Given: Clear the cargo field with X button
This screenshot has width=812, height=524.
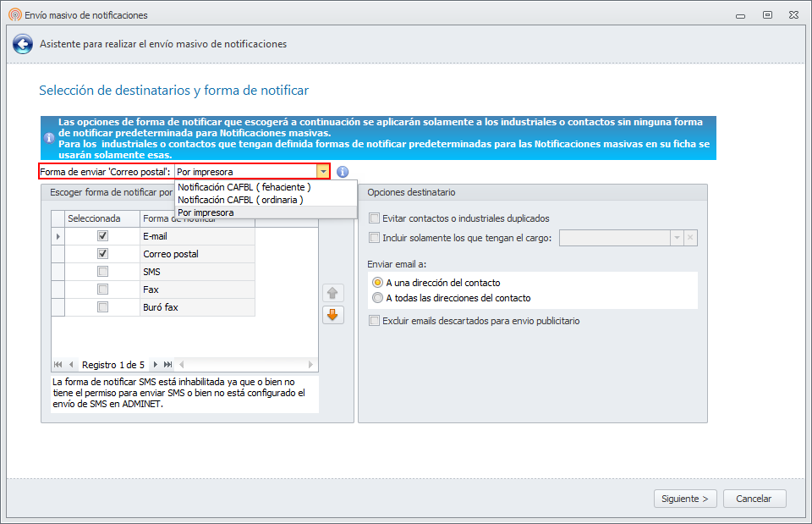Looking at the screenshot, I should (690, 238).
